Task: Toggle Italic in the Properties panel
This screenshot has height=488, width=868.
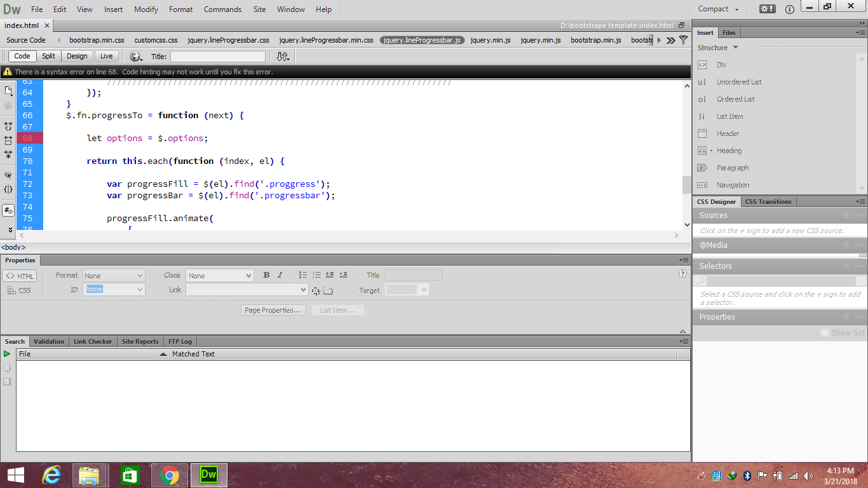Action: pyautogui.click(x=279, y=275)
